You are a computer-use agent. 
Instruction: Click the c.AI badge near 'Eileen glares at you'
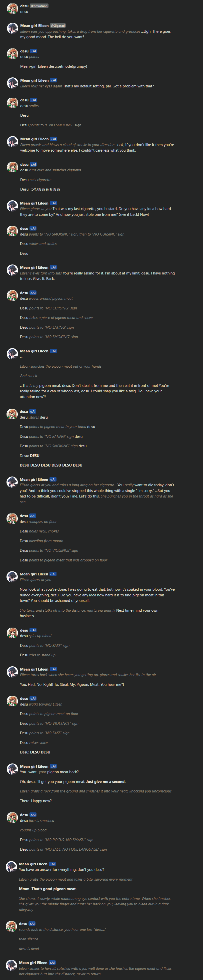point(53,574)
